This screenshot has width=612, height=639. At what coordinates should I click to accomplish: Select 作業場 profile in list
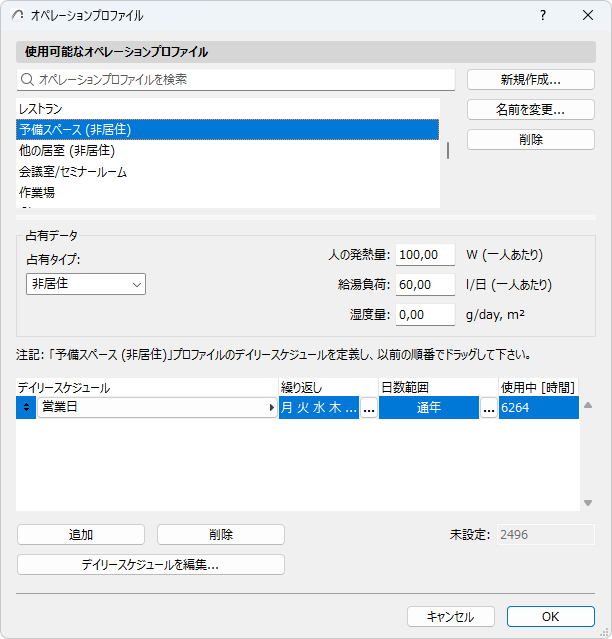pyautogui.click(x=36, y=192)
